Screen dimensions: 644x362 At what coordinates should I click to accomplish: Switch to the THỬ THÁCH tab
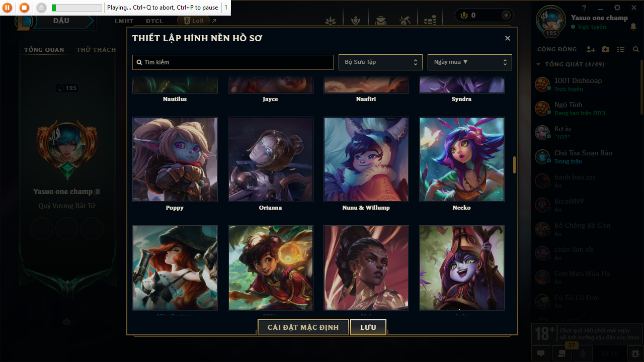96,50
